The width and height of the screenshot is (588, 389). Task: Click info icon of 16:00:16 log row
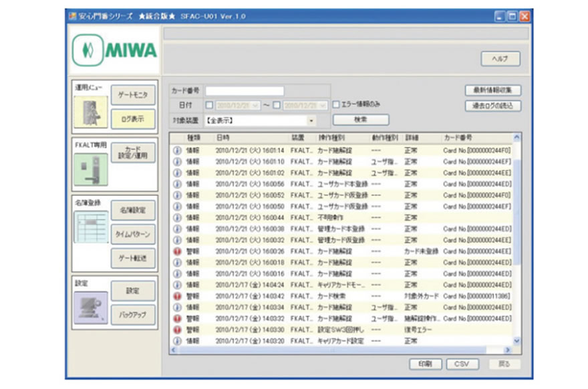[x=177, y=274]
